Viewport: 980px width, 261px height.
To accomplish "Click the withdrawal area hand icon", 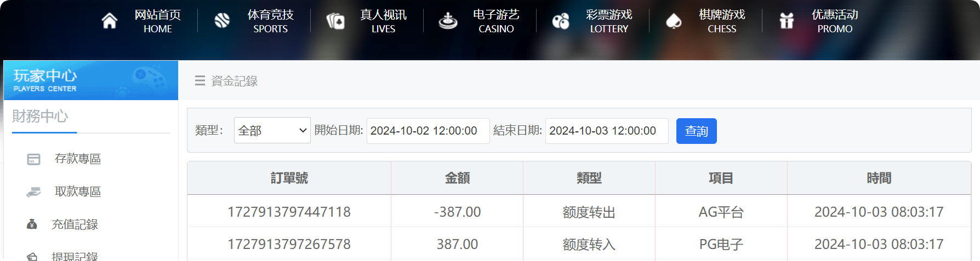I will point(33,192).
